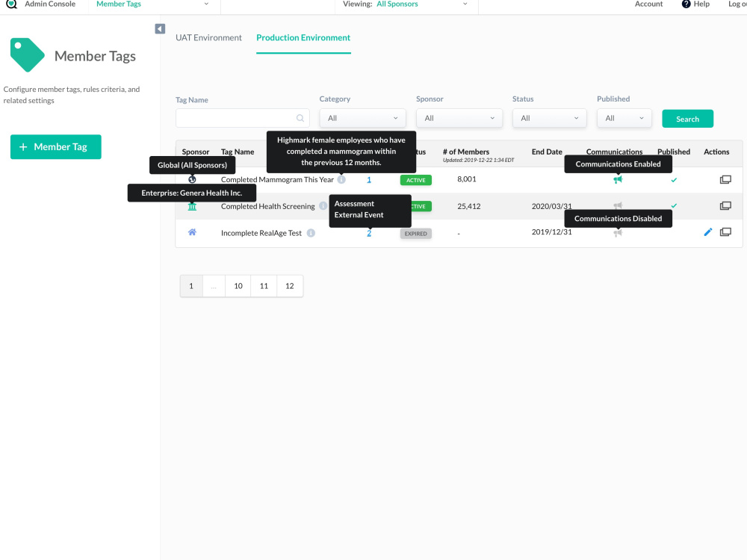Click the member count 25,412

pyautogui.click(x=469, y=206)
